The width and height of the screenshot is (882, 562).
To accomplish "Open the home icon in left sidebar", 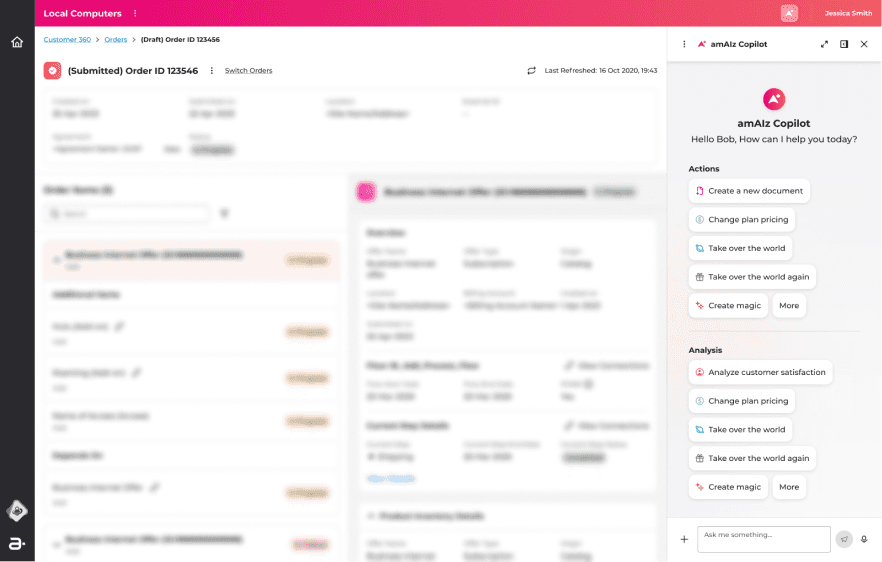I will point(17,42).
